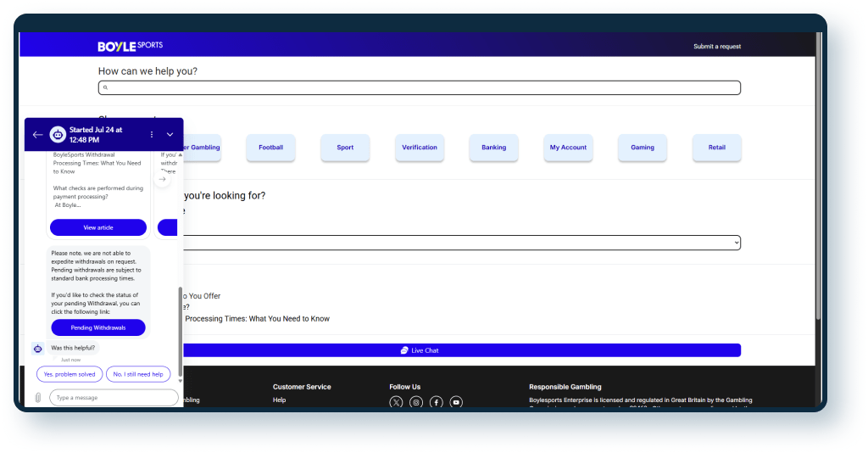Select the Football category

271,148
